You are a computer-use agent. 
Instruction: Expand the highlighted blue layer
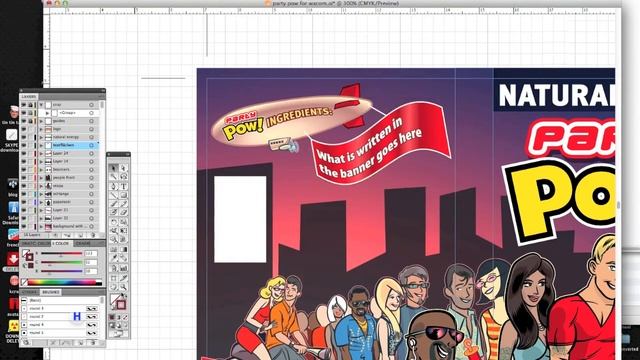[x=41, y=145]
